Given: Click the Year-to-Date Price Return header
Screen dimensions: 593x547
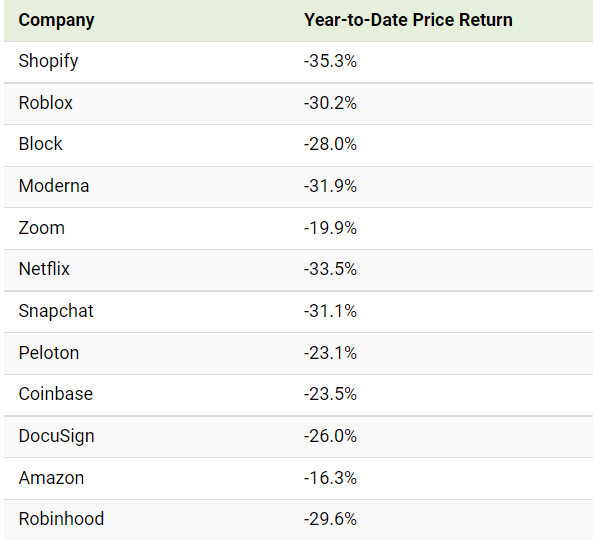Looking at the screenshot, I should (x=408, y=20).
